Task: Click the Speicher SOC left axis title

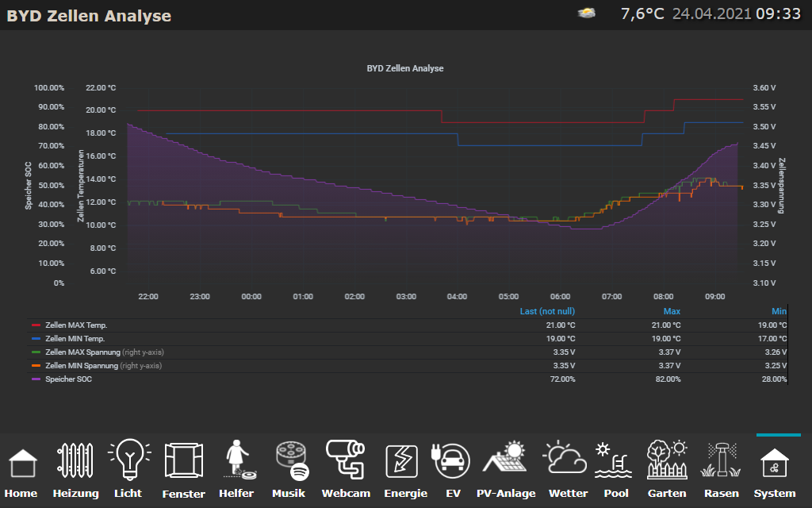Action: (29, 186)
